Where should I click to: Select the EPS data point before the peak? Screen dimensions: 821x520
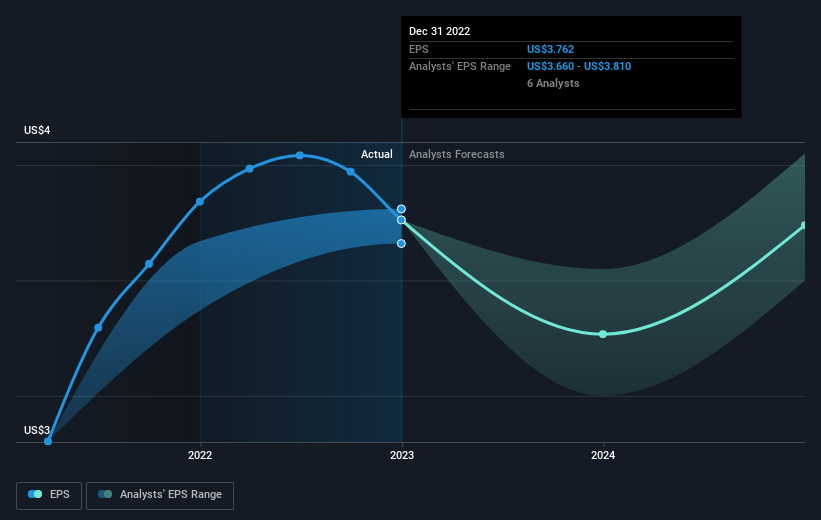[x=250, y=169]
